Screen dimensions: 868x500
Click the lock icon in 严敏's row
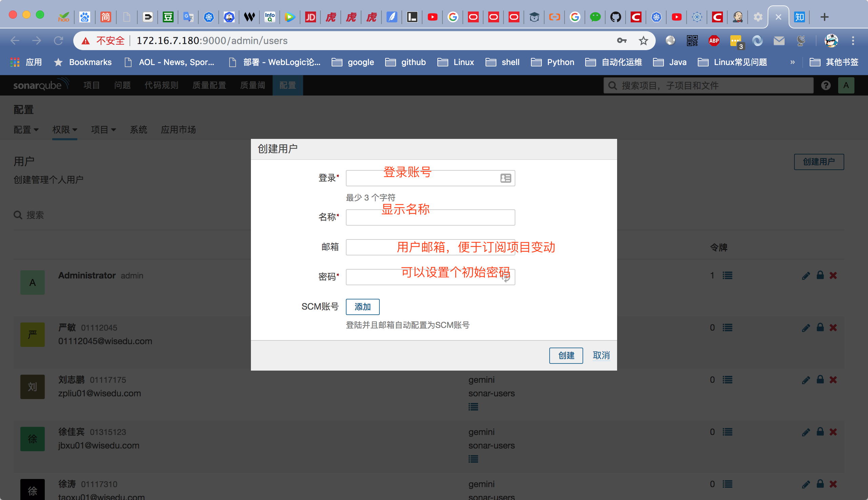point(820,327)
